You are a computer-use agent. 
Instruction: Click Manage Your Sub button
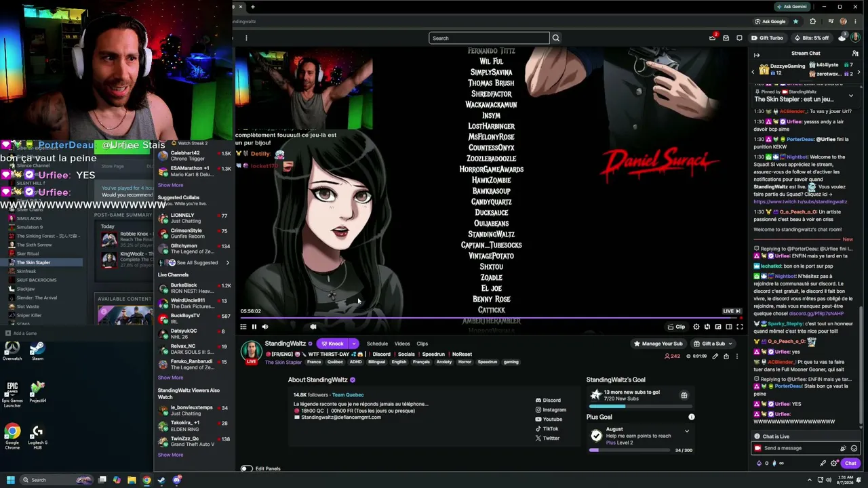coord(658,344)
